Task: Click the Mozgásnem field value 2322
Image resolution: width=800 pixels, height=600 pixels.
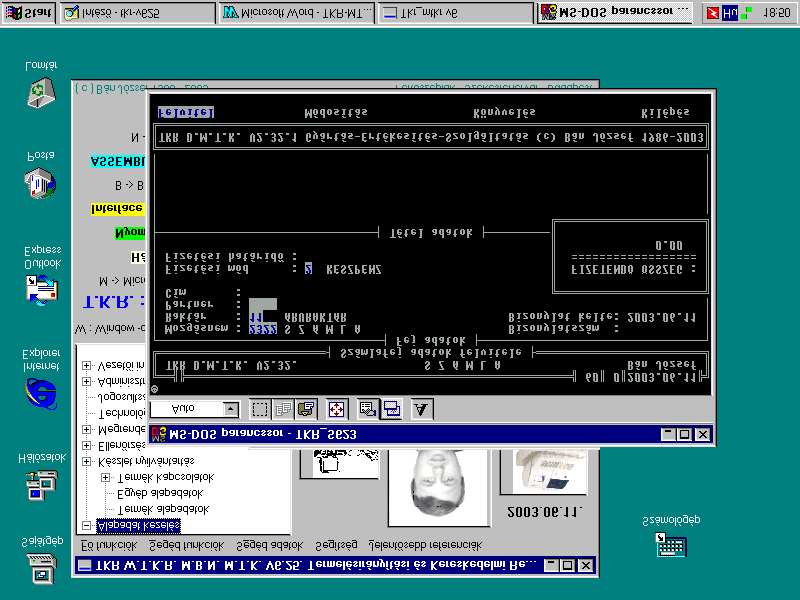Action: tap(263, 330)
